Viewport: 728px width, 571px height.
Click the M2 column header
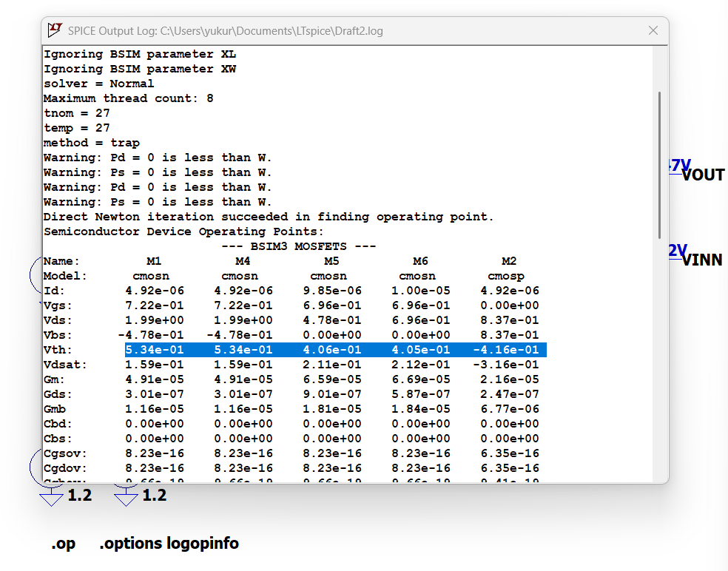click(509, 261)
